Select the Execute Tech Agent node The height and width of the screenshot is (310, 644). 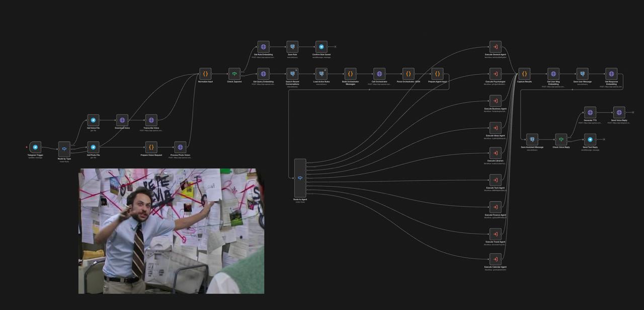(496, 180)
